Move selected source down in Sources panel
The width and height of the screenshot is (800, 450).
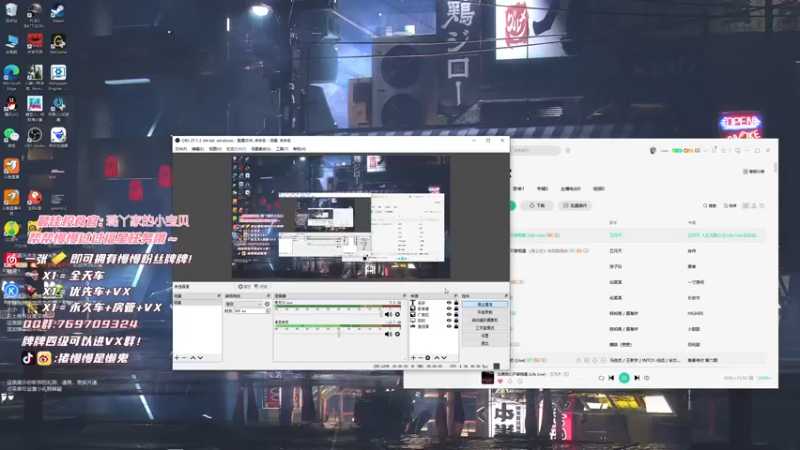click(444, 358)
